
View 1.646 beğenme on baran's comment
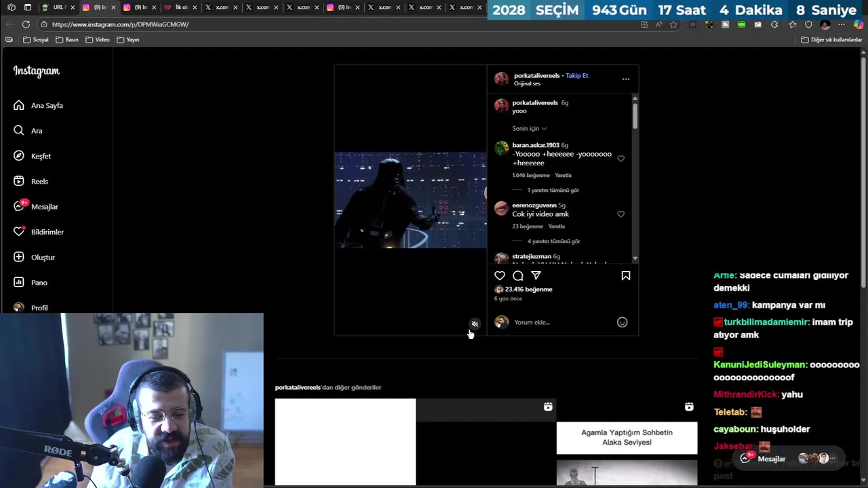pyautogui.click(x=531, y=176)
